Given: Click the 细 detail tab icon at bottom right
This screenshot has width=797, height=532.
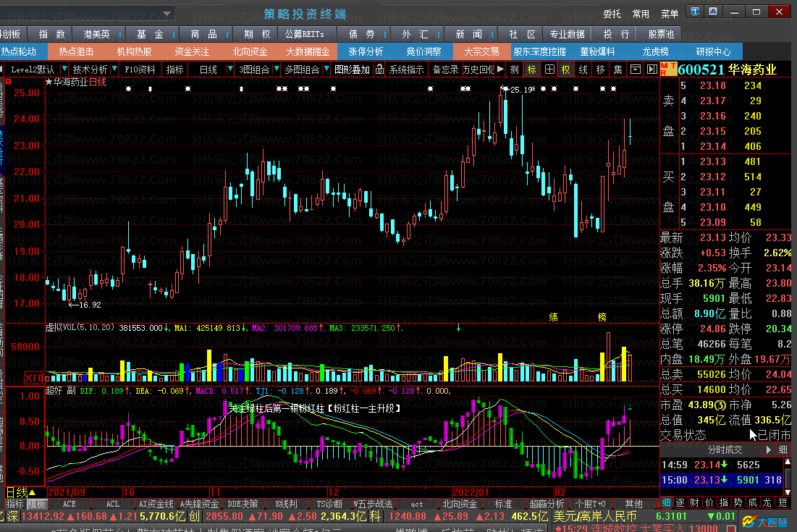Looking at the screenshot, I should coord(667,502).
